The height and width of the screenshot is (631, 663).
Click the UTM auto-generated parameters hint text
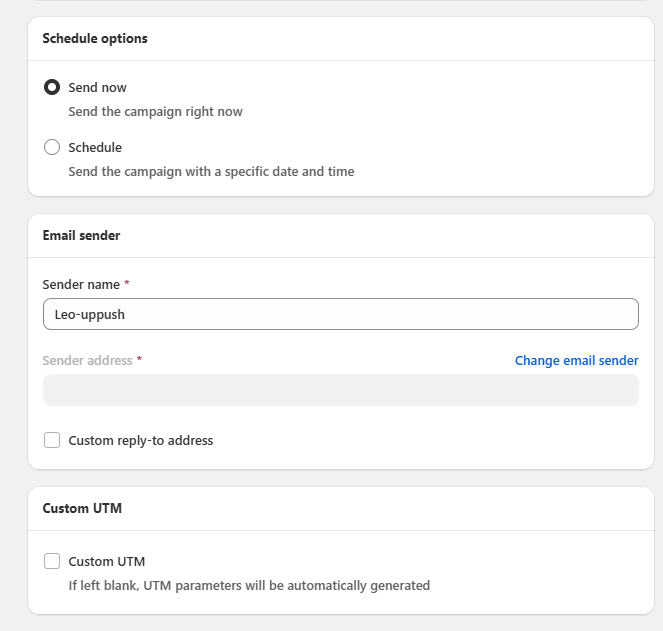coord(249,586)
